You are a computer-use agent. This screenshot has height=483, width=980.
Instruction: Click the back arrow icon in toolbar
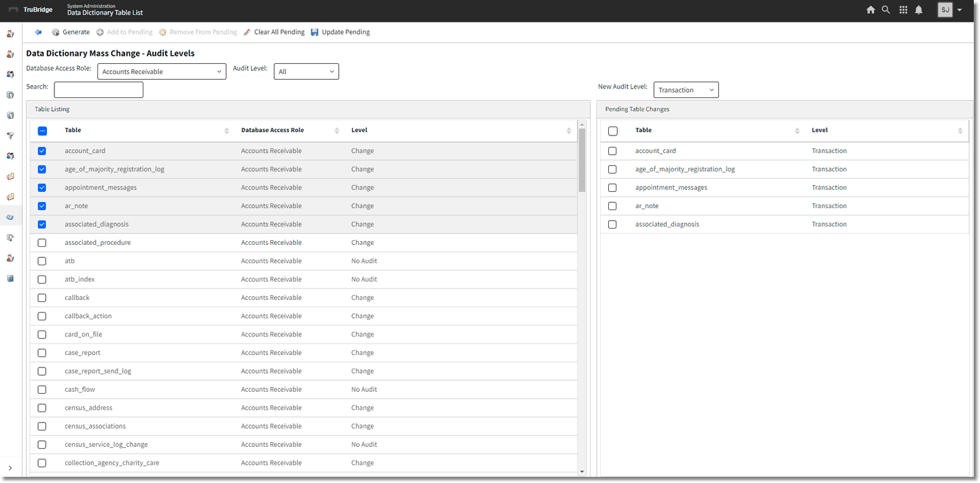coord(38,32)
